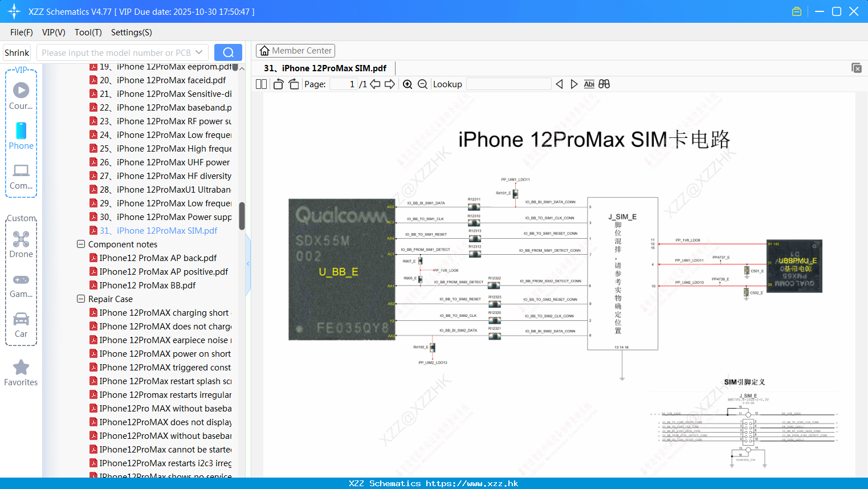Click the J_SIM_E connector block
Screen dimensions: 868x489
coord(622,274)
